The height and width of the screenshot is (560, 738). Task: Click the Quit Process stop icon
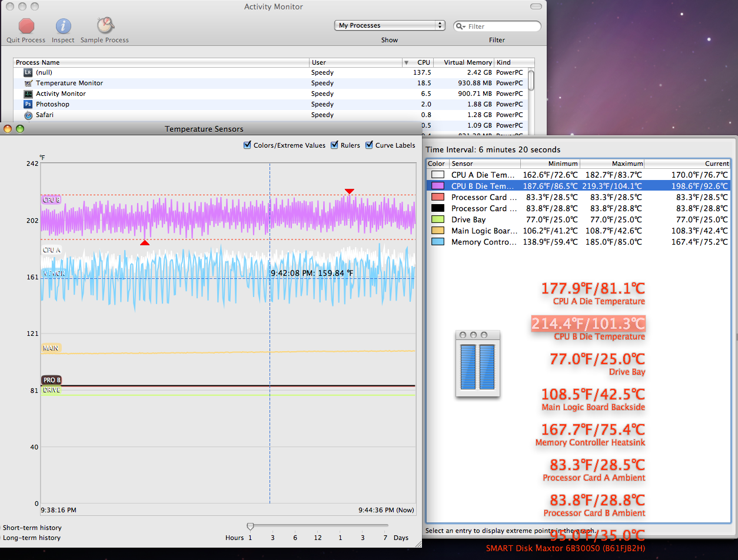coord(26,26)
